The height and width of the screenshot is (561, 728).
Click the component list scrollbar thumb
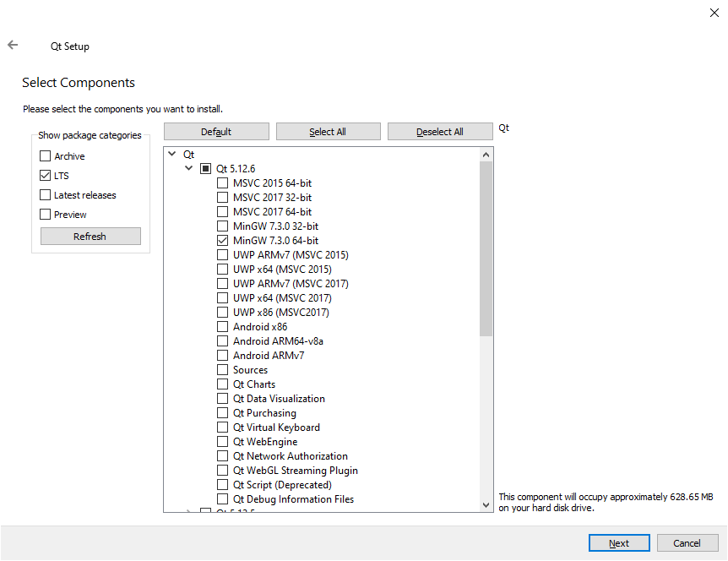pos(486,248)
